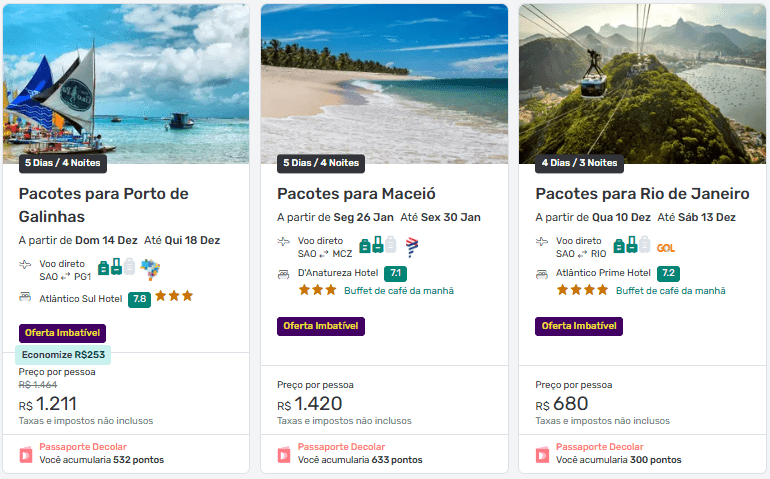The image size is (770, 479).
Task: Click the Maceió package airline logo
Action: tap(412, 246)
